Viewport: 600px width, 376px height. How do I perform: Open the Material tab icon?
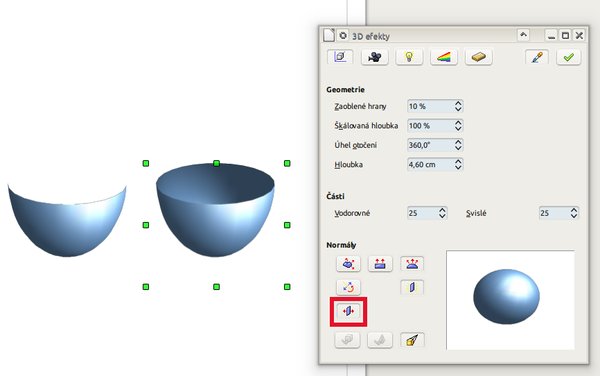tap(478, 57)
